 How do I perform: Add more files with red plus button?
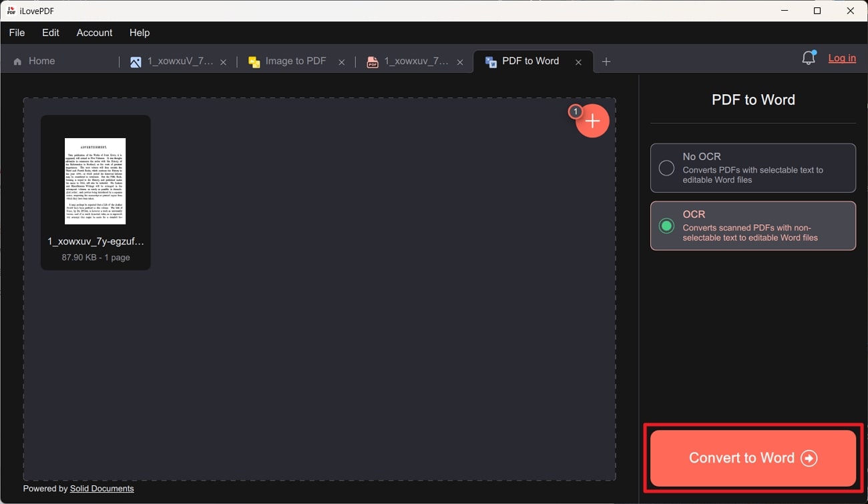592,121
